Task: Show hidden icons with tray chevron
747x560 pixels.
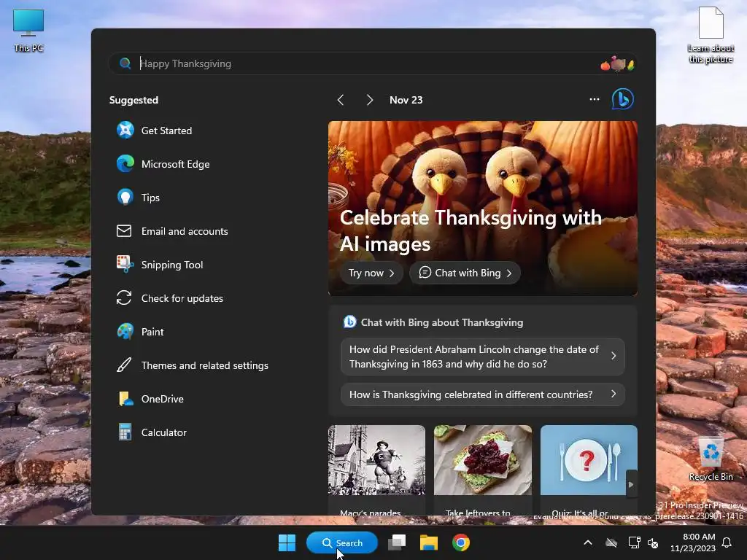Action: pos(588,542)
